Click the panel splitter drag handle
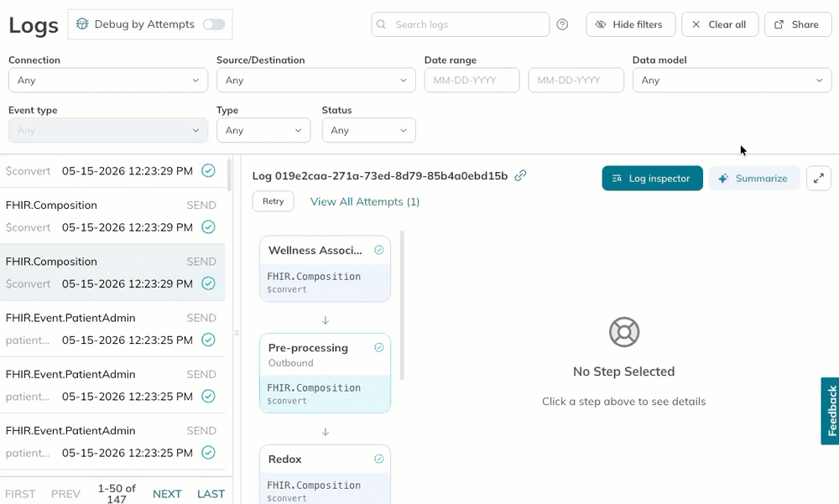 point(237,332)
